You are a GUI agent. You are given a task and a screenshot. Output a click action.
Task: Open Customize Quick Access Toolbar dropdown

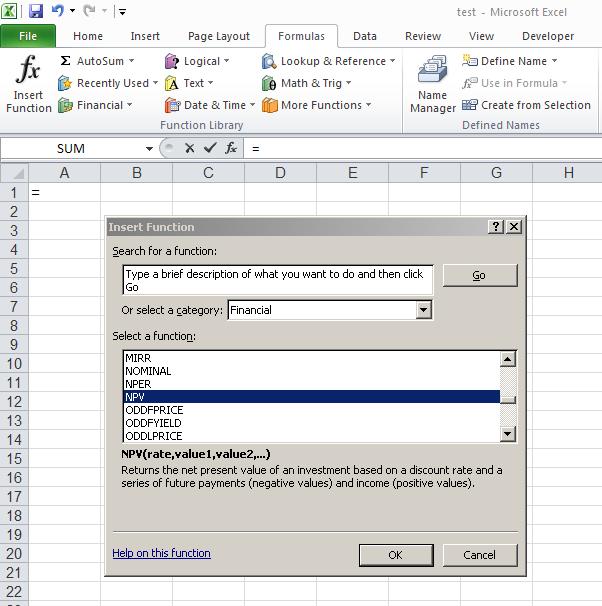[122, 12]
